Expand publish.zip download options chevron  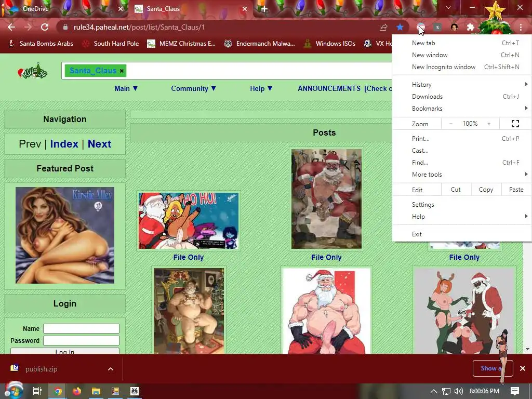111,369
